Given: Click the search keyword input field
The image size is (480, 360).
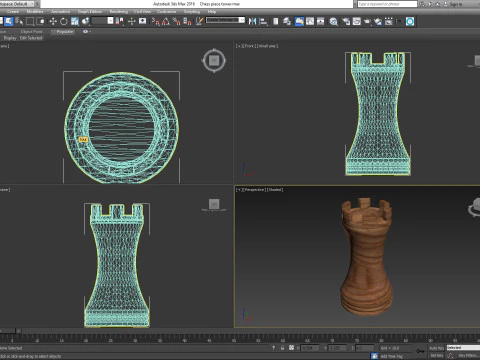Looking at the screenshot, I should [x=387, y=4].
